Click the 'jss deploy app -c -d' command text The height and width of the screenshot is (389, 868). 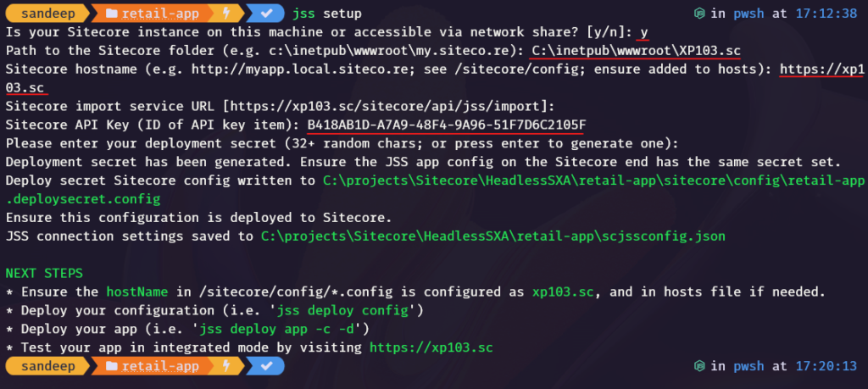pyautogui.click(x=281, y=329)
